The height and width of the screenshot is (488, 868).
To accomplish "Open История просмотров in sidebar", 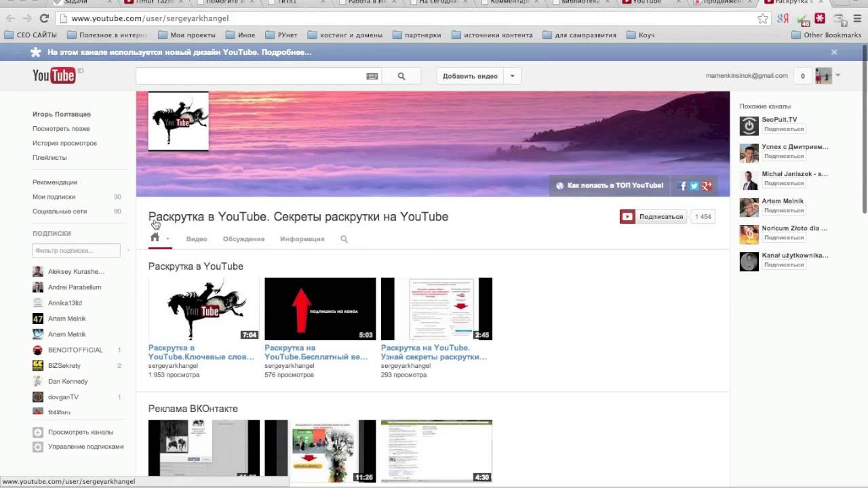I will (64, 144).
